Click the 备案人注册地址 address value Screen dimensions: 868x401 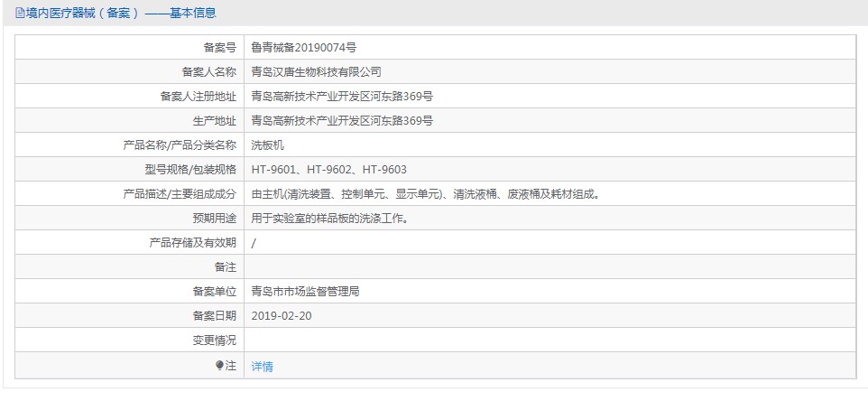[341, 96]
